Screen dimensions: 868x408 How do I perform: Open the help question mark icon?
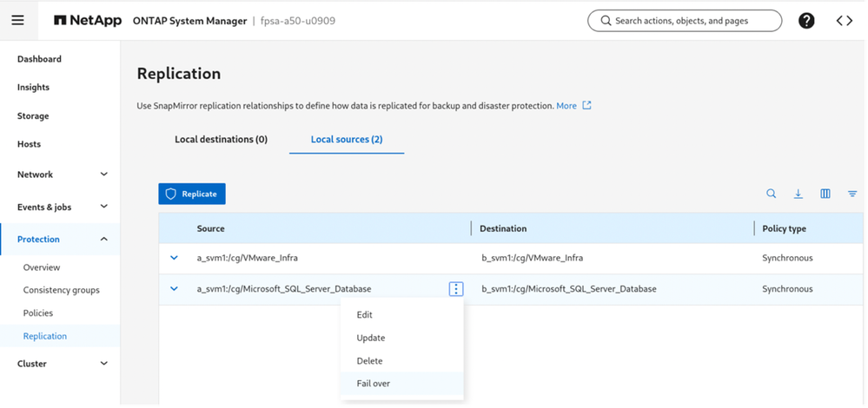click(806, 21)
